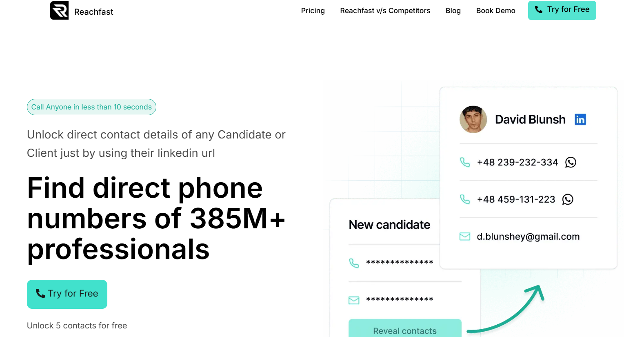Click 'Call Anyone in less than 10 seconds' badge
The image size is (644, 337).
click(91, 107)
